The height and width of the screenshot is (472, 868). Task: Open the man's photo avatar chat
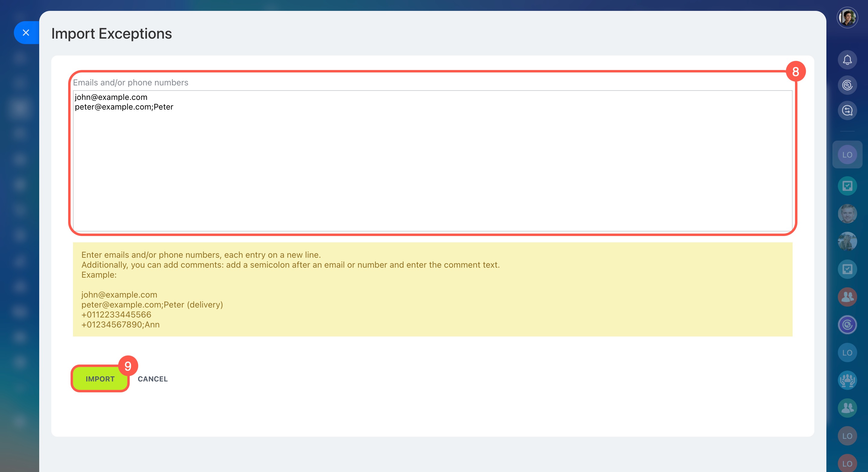coord(847,214)
